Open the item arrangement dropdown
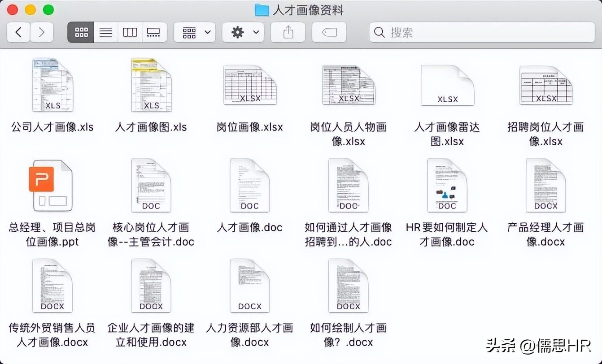Screen dimensions: 602x364 coord(195,32)
